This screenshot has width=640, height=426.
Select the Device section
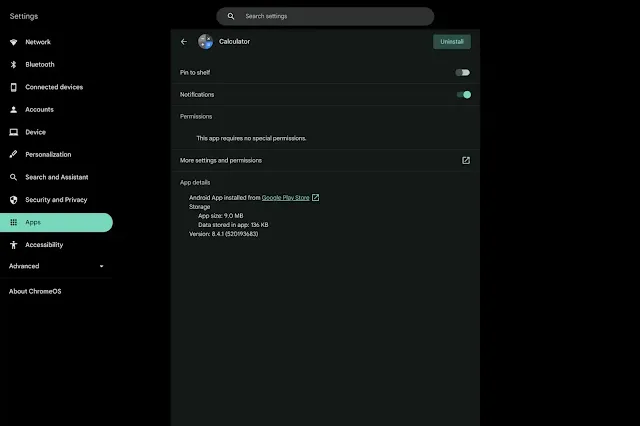point(56,132)
